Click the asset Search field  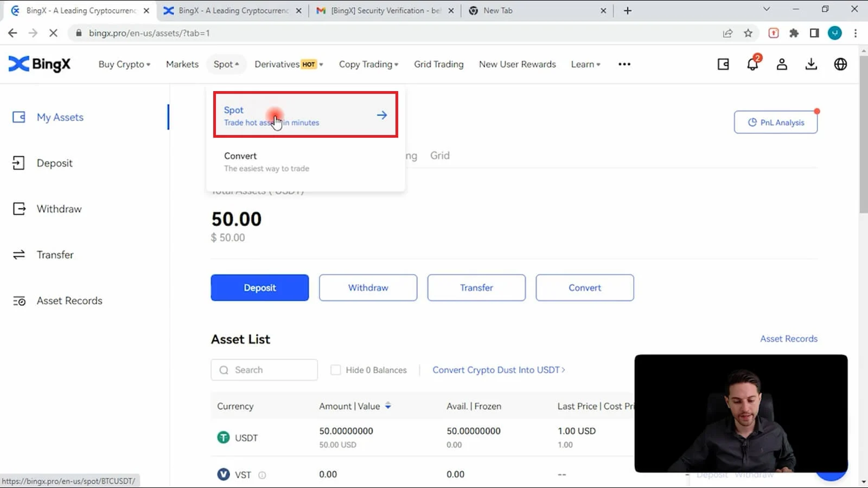[x=264, y=370]
